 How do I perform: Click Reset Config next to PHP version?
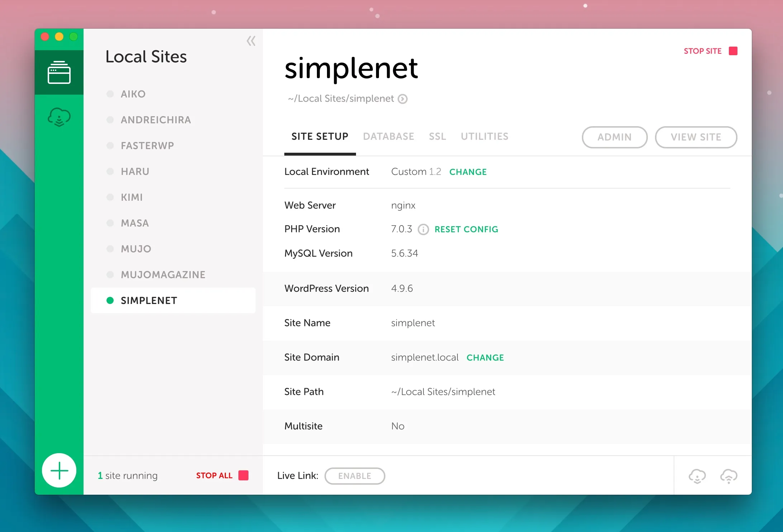click(466, 229)
